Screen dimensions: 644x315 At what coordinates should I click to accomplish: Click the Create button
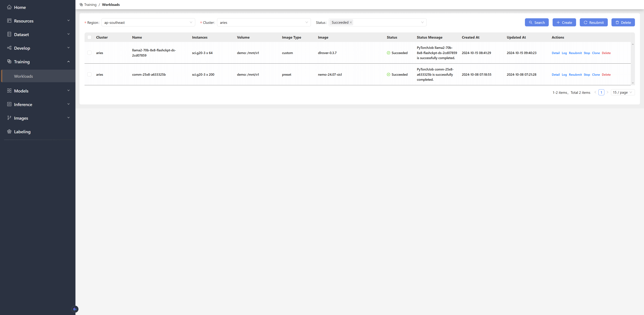[x=564, y=22]
